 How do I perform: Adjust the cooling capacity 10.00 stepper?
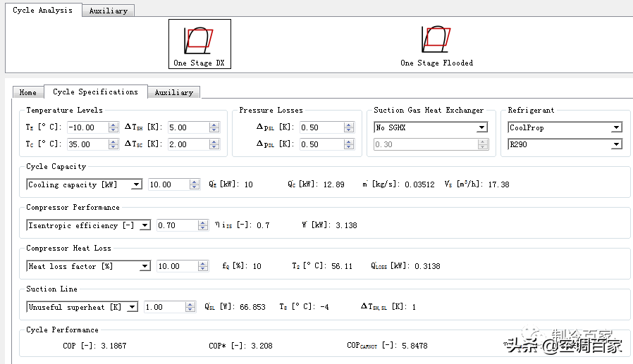point(195,184)
